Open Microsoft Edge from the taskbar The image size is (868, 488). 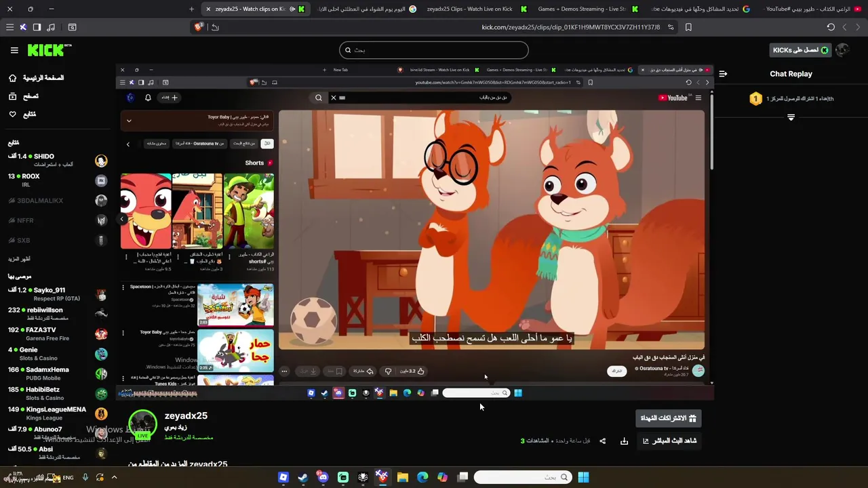click(x=422, y=477)
